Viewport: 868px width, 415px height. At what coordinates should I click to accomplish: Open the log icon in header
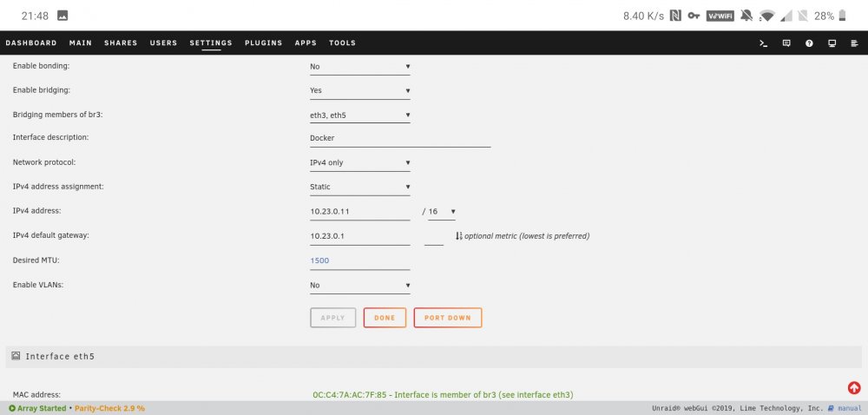click(x=854, y=43)
